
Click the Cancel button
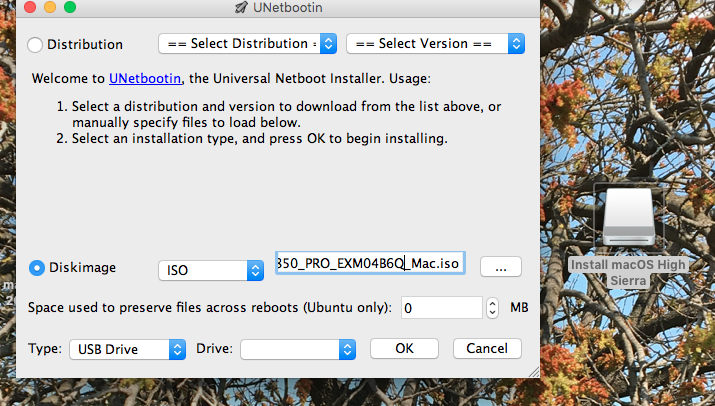pos(487,349)
